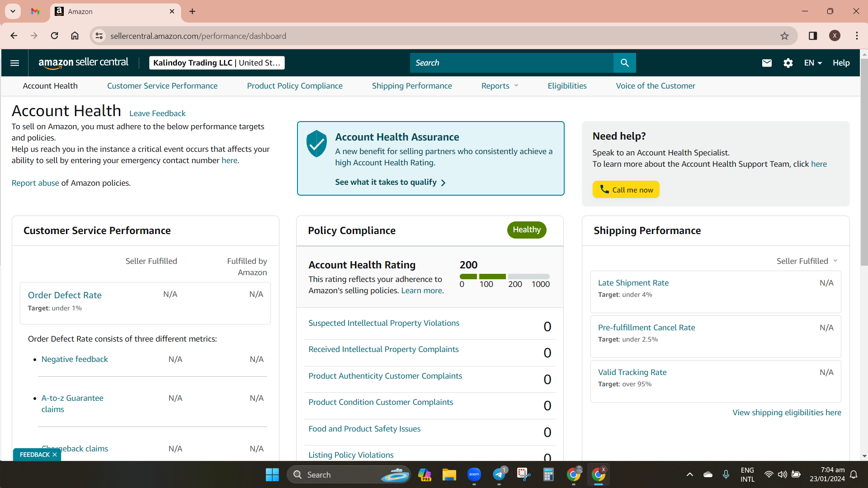Reload the current page
Screen dimensions: 868x488
click(x=54, y=36)
